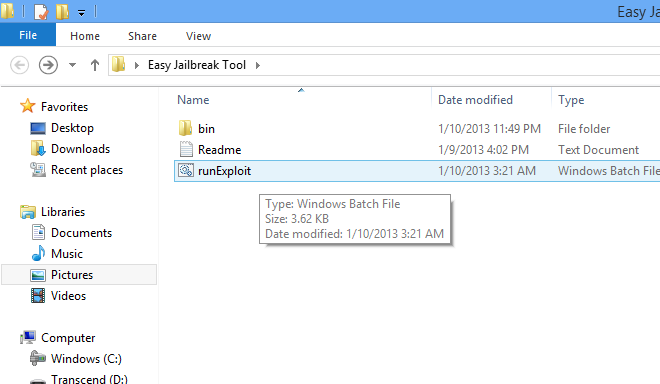Go up one folder level
This screenshot has width=660, height=384.
click(95, 65)
